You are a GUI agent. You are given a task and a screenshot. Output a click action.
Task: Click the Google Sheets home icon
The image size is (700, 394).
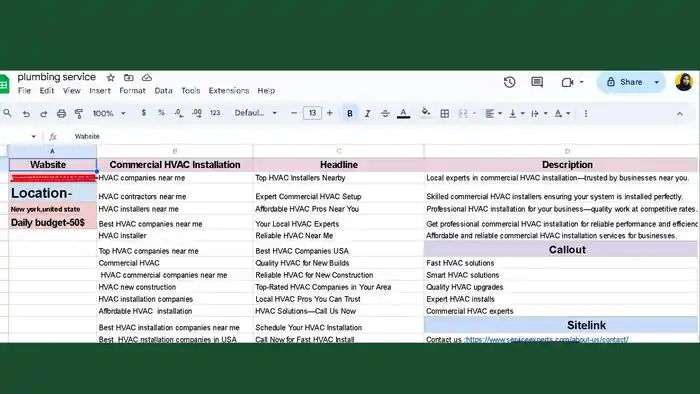tap(4, 84)
